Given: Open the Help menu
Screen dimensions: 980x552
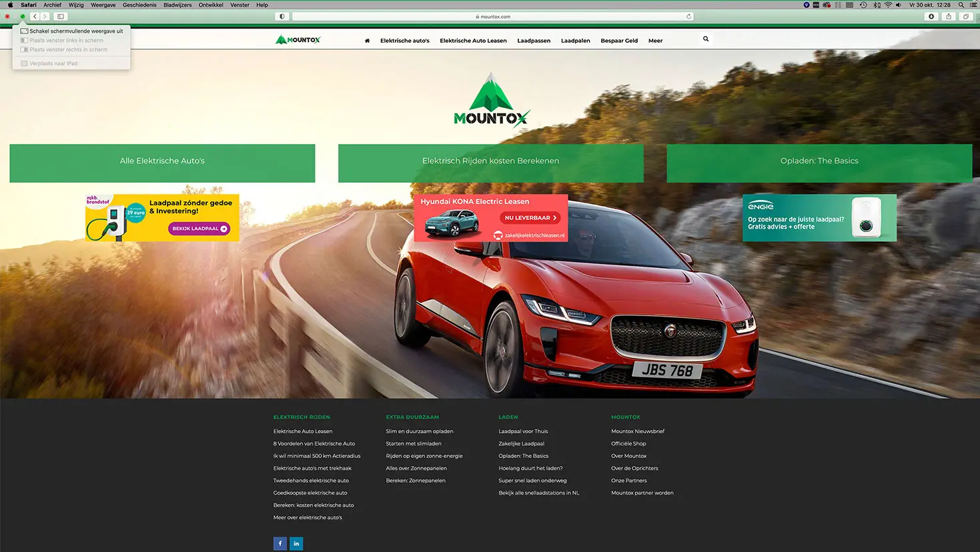Looking at the screenshot, I should (x=262, y=5).
